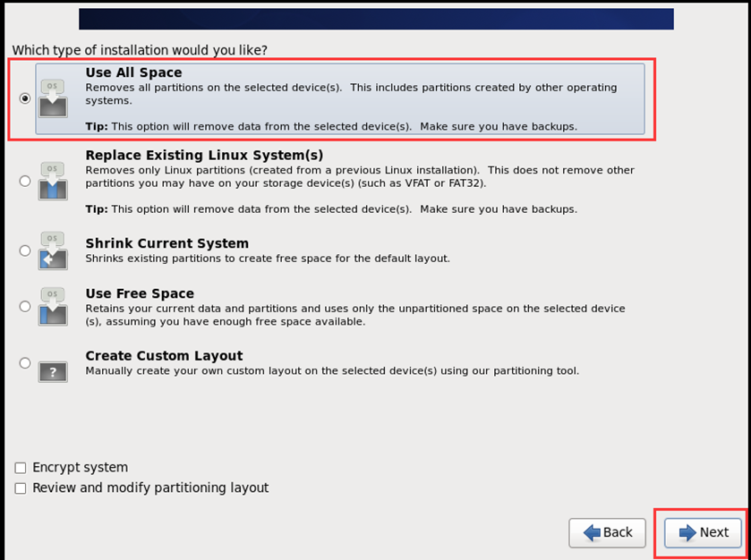Screen dimensions: 751x560
Task: Click the Replace Existing Linux System(s) heading
Action: (x=204, y=156)
